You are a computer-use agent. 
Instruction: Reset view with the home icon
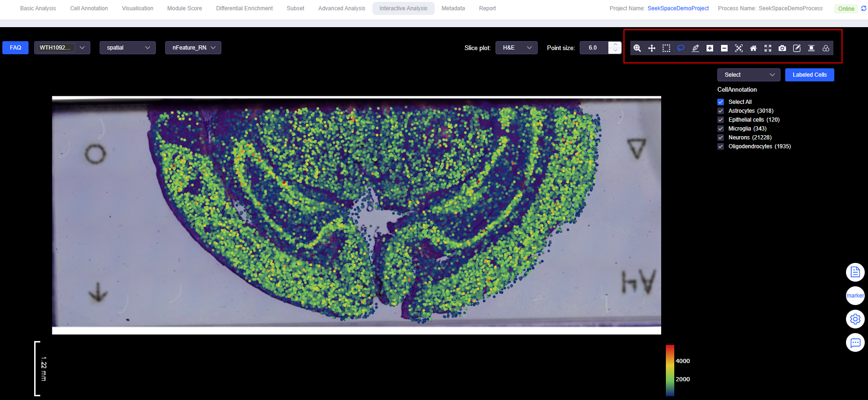(753, 48)
